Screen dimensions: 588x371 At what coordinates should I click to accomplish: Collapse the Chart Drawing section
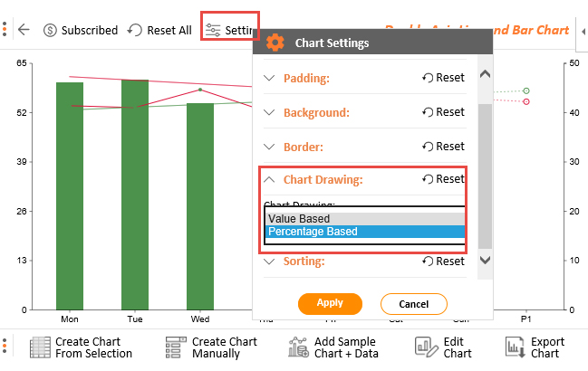coord(269,180)
